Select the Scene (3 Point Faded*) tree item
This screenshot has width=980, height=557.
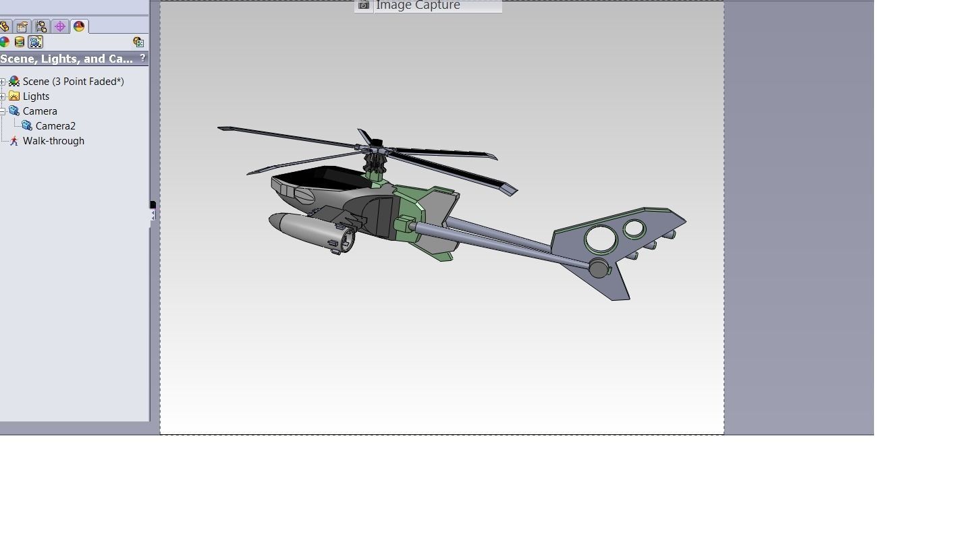[x=73, y=82]
